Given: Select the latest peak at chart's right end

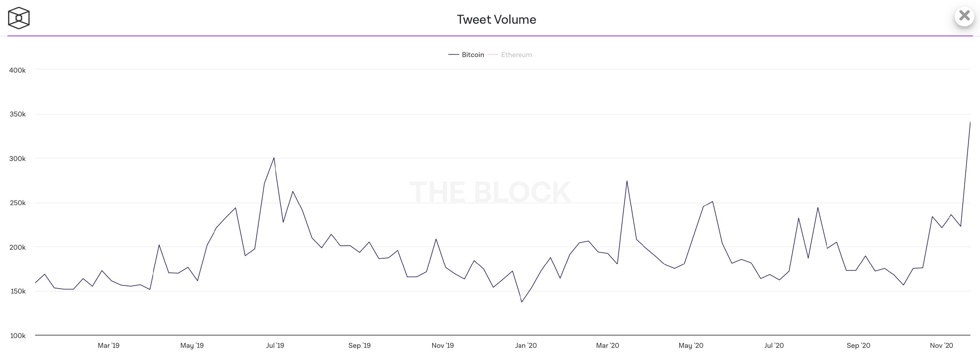Looking at the screenshot, I should (x=970, y=122).
